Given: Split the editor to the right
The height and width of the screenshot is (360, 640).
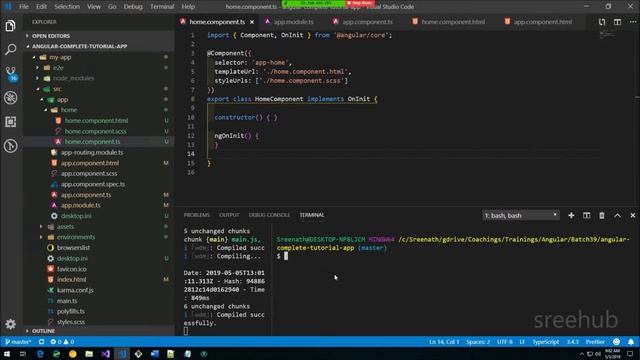Looking at the screenshot, I should [x=618, y=22].
